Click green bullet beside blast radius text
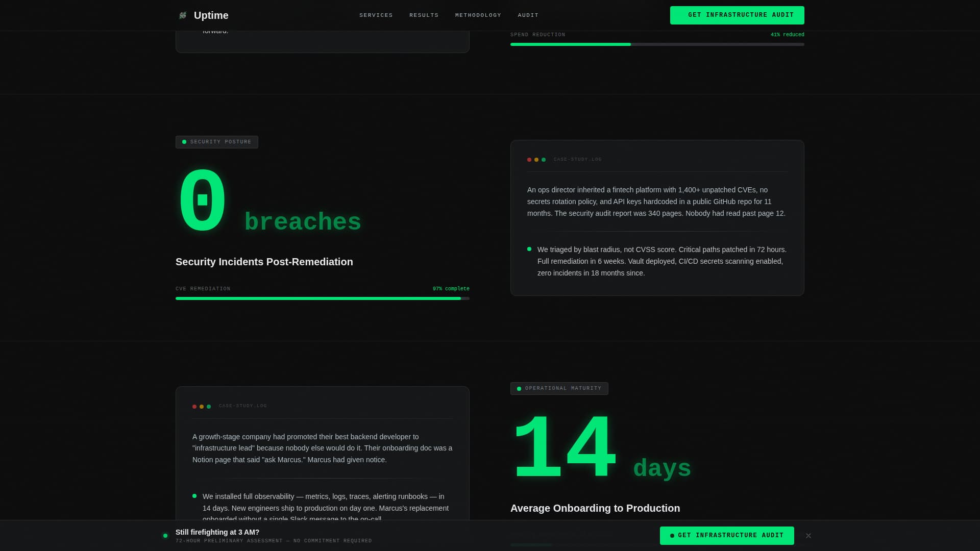980x551 pixels. coord(529,249)
